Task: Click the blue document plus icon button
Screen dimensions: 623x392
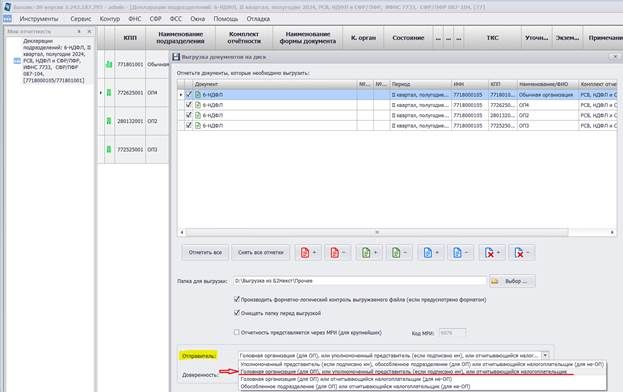Action: (x=430, y=253)
